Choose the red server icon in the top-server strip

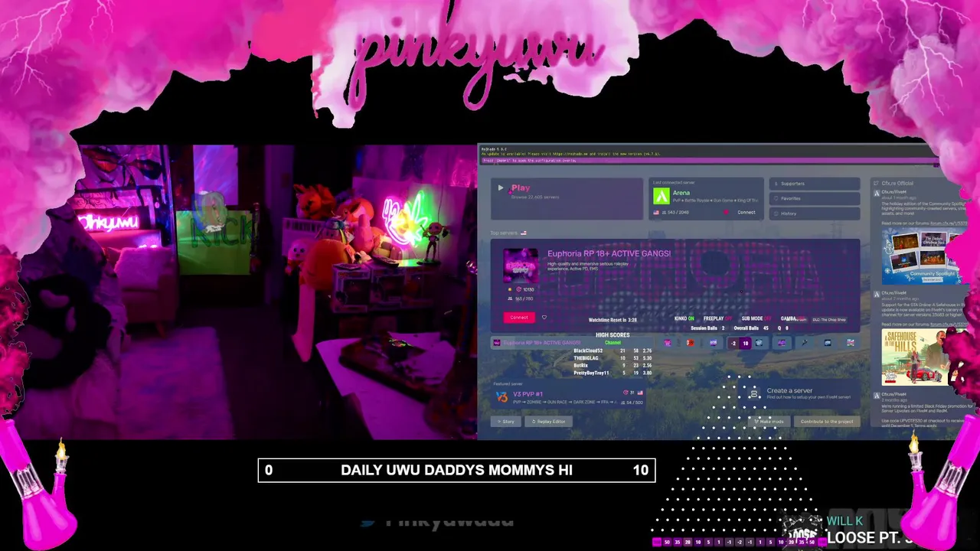690,343
